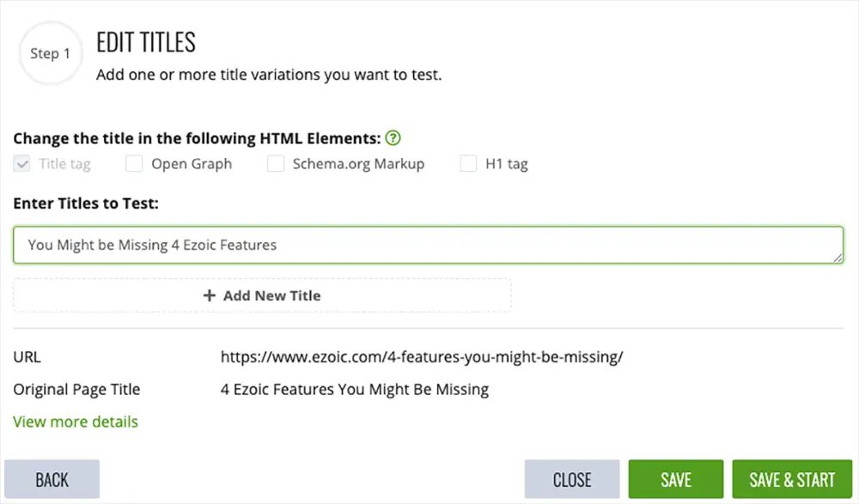Enable the Open Graph checkbox

[134, 164]
